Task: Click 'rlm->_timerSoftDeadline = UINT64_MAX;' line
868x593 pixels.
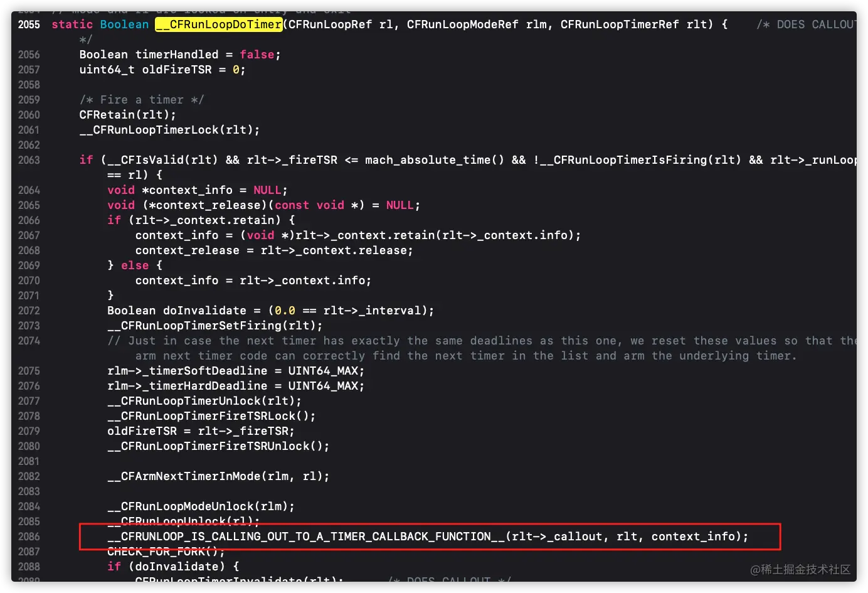Action: point(236,371)
